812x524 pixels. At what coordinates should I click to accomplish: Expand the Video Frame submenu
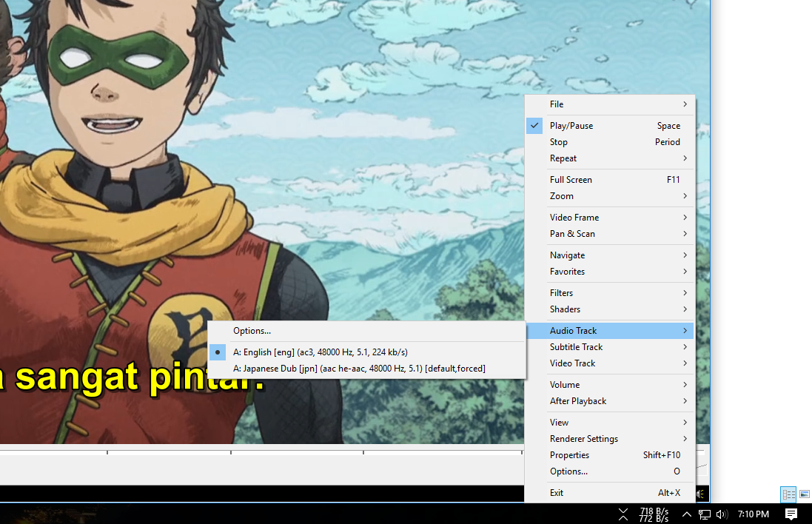click(610, 218)
